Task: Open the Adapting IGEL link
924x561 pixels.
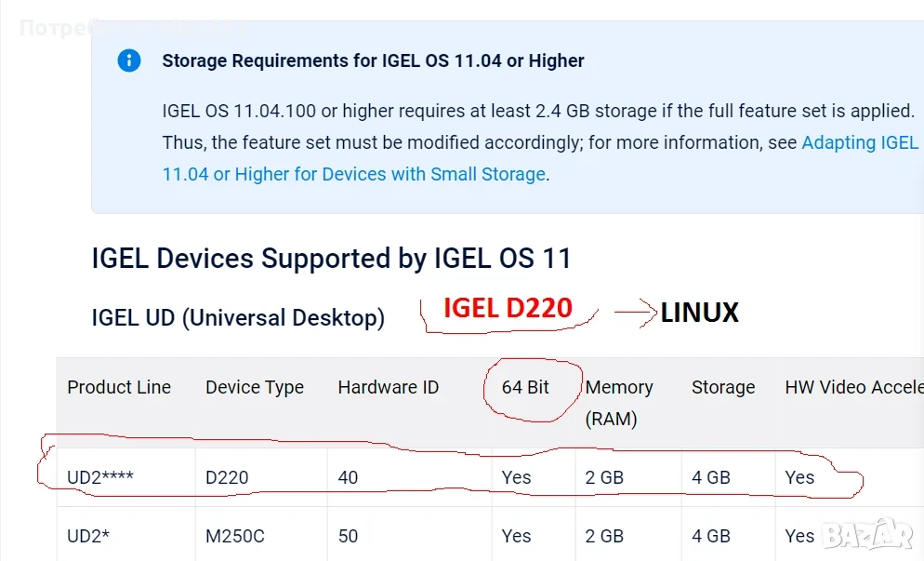Action: (860, 142)
